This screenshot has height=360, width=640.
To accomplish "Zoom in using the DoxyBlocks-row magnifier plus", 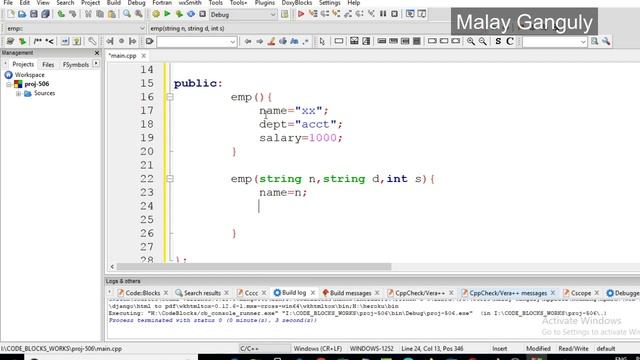I will (471, 41).
